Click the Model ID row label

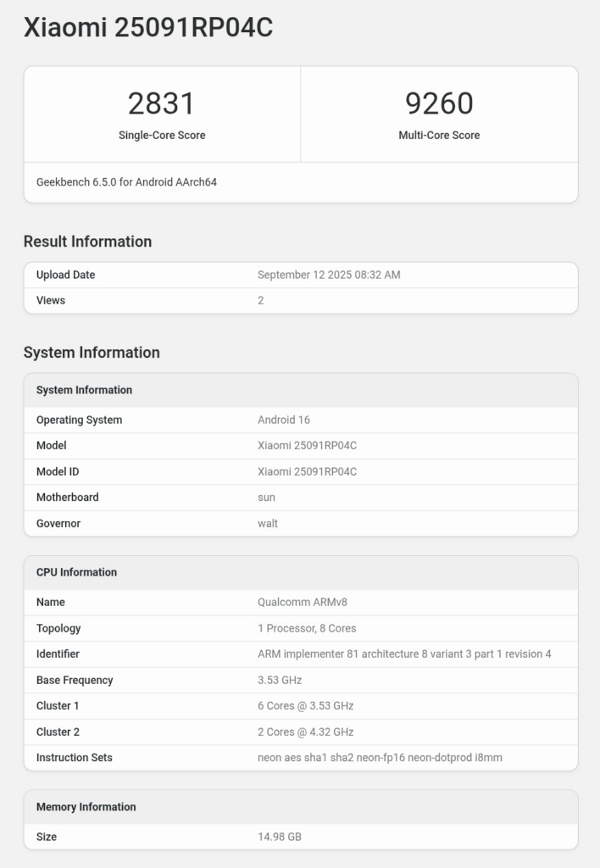pos(58,472)
